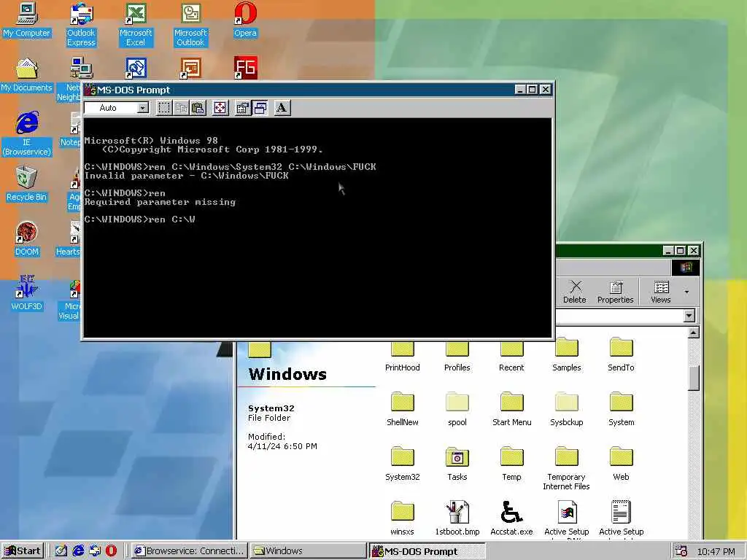Select the winsxs folder
The height and width of the screenshot is (560, 747).
tap(403, 519)
